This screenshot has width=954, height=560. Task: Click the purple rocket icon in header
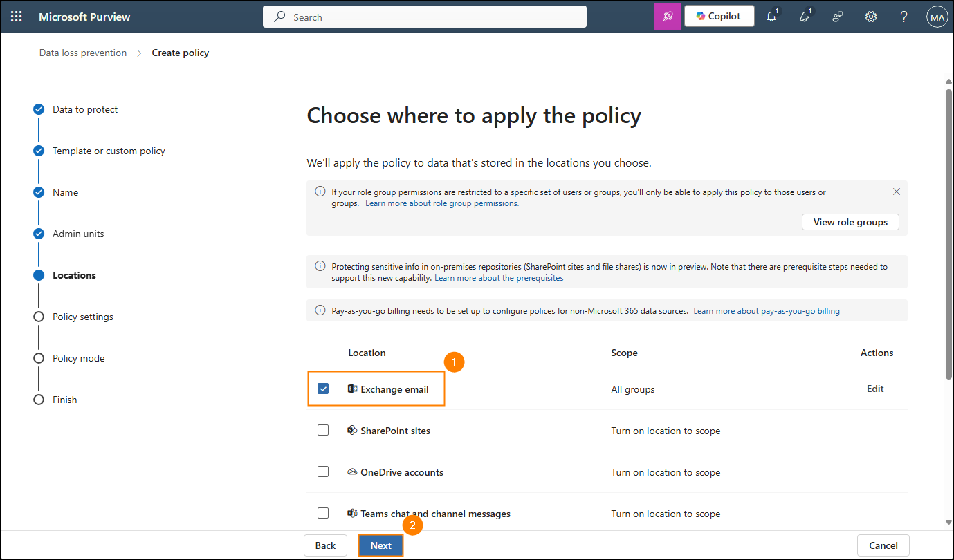668,17
